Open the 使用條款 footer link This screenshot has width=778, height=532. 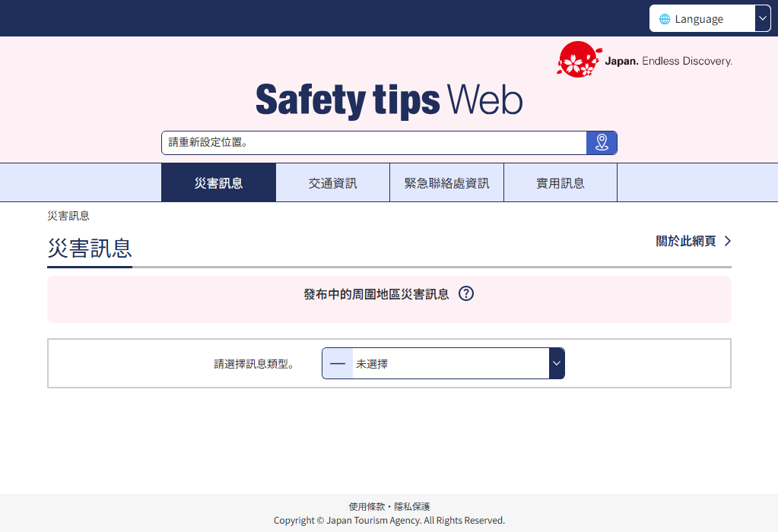[367, 506]
